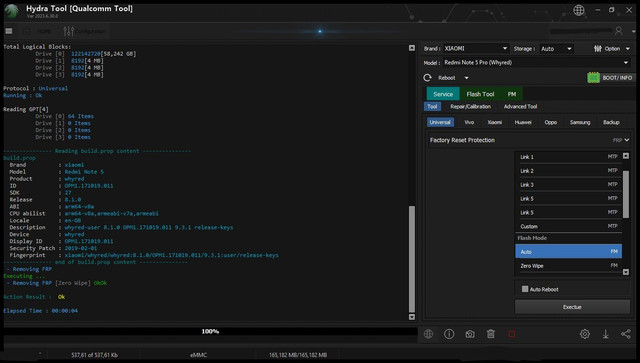Select the Backup tab
This screenshot has height=363, width=640.
611,122
